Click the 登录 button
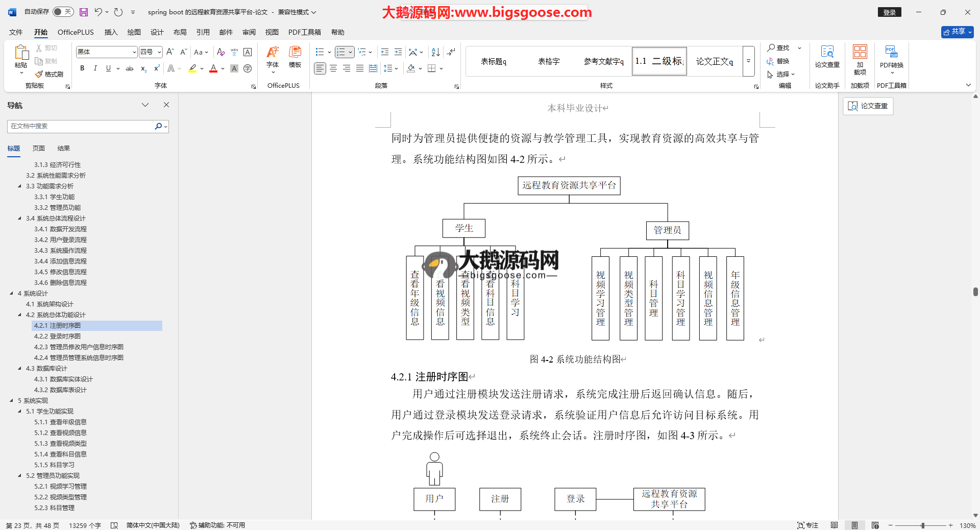 889,12
